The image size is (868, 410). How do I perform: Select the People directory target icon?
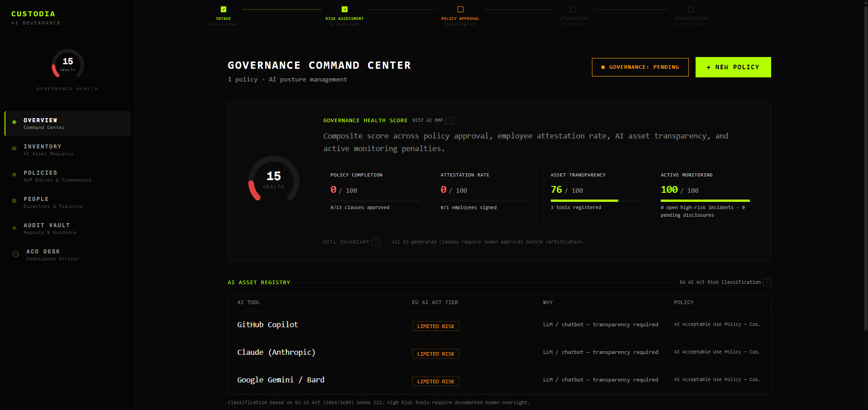tap(15, 200)
